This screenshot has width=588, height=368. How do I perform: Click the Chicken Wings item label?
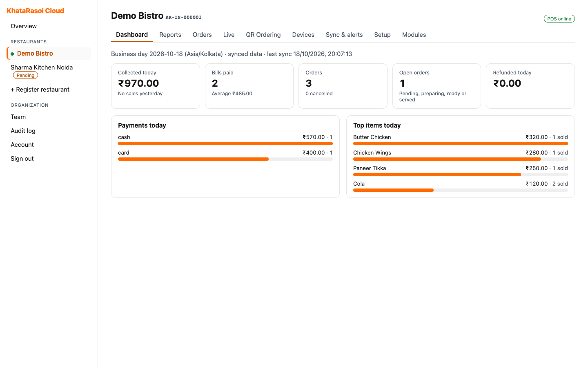pos(372,153)
